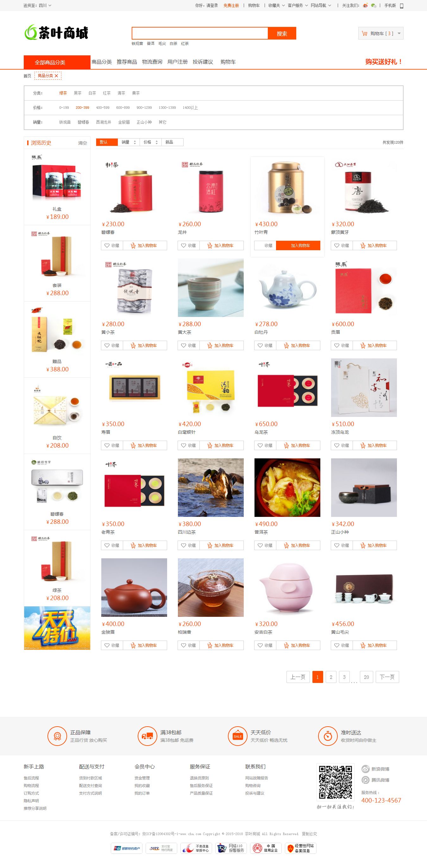Click the search input field
Image resolution: width=427 pixels, height=868 pixels.
click(x=200, y=33)
